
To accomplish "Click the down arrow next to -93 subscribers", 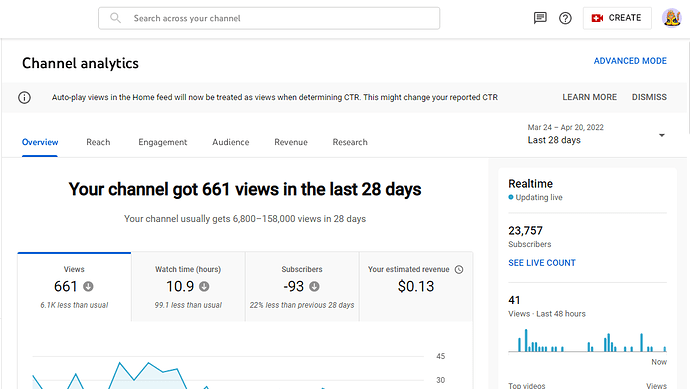I will click(314, 286).
